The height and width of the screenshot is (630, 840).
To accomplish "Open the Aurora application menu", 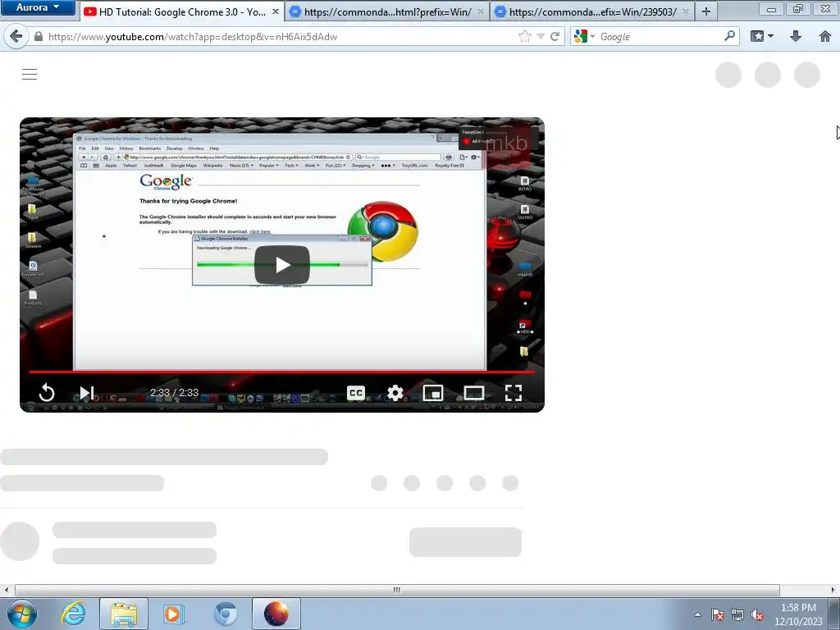I will click(x=37, y=7).
